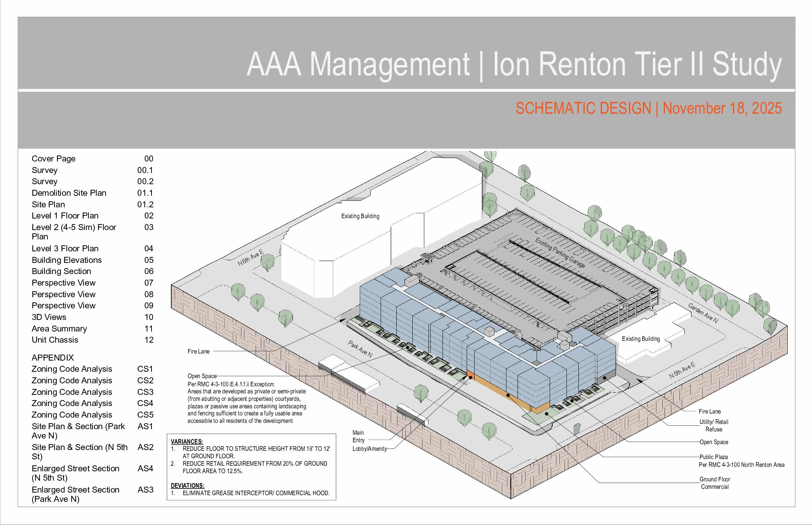
Task: Click the Main Entry callout text
Action: point(358,436)
